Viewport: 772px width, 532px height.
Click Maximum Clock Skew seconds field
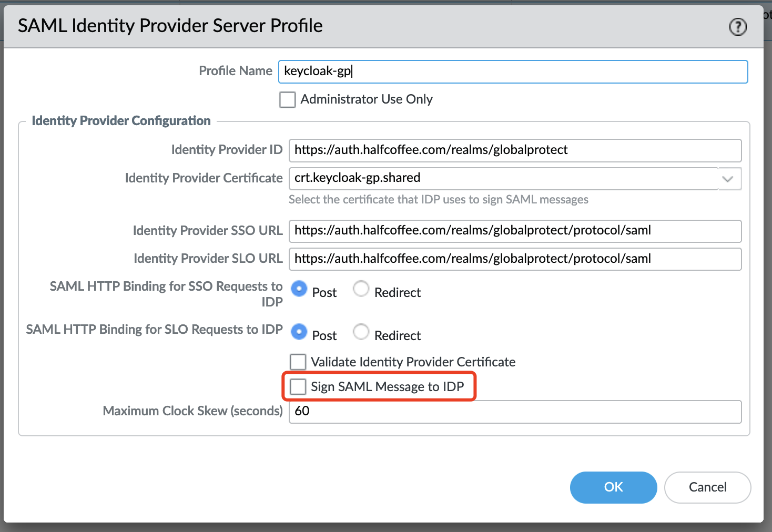[x=515, y=412]
